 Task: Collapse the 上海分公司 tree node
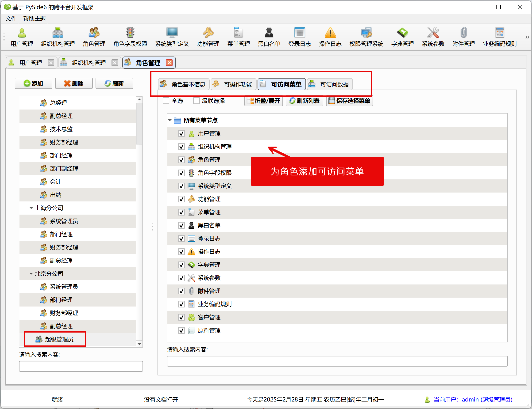31,208
